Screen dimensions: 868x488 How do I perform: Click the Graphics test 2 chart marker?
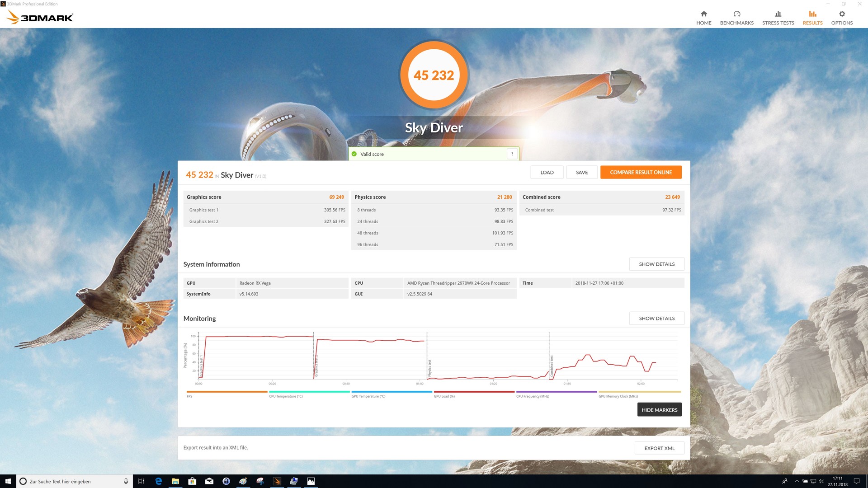point(316,366)
